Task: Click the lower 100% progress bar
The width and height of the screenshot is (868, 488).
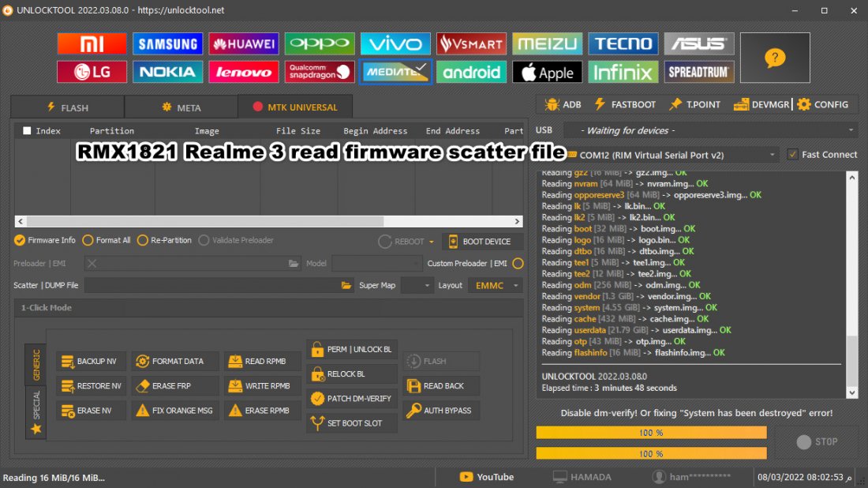Action: (651, 453)
